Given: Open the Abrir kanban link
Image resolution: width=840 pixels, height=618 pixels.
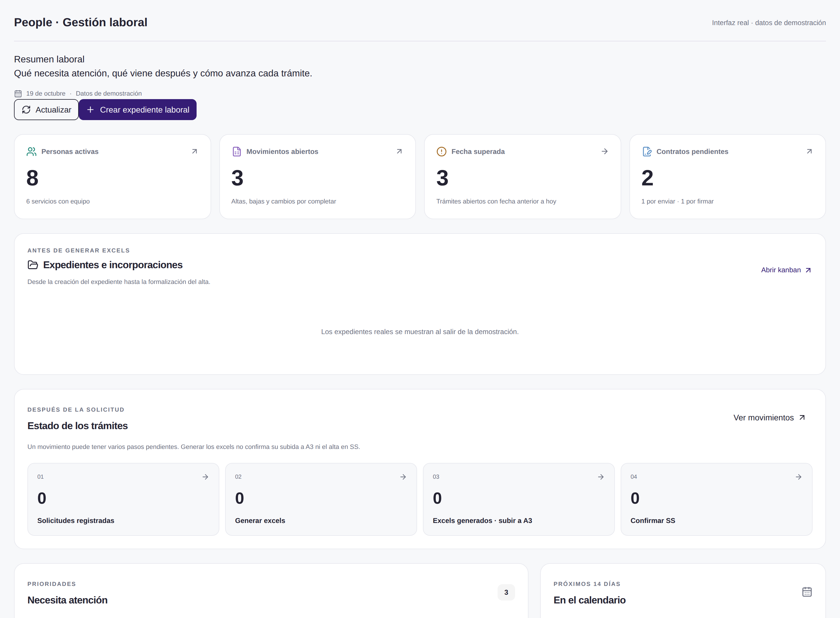Looking at the screenshot, I should pyautogui.click(x=786, y=270).
